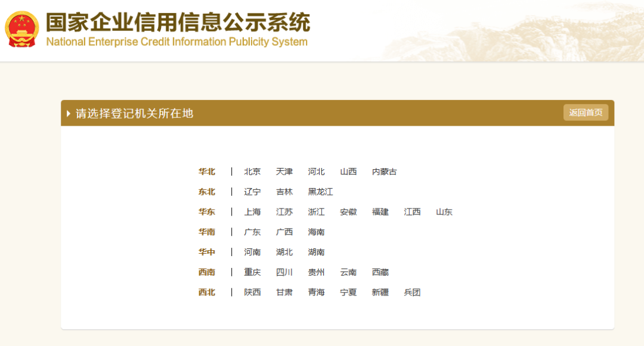Choose 山西 province
Viewport: 644px width, 346px height.
point(348,172)
